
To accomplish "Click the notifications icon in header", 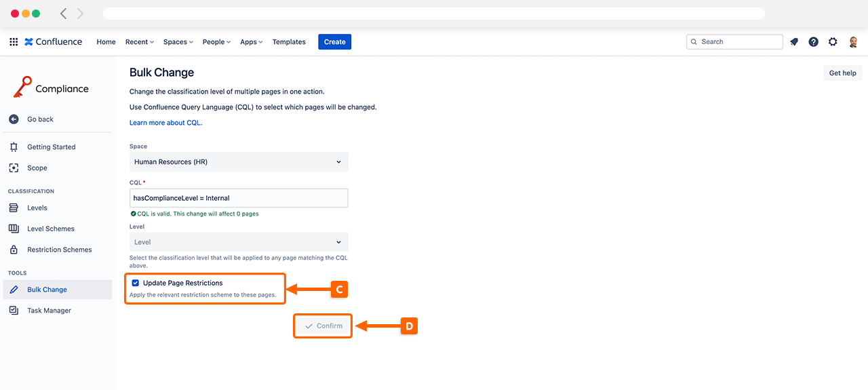I will click(794, 42).
